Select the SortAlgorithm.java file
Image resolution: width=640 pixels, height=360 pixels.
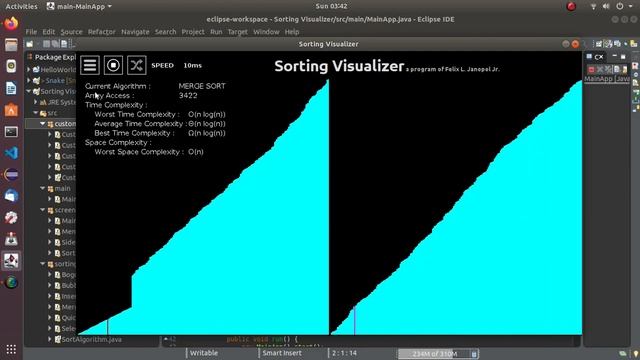click(88, 339)
